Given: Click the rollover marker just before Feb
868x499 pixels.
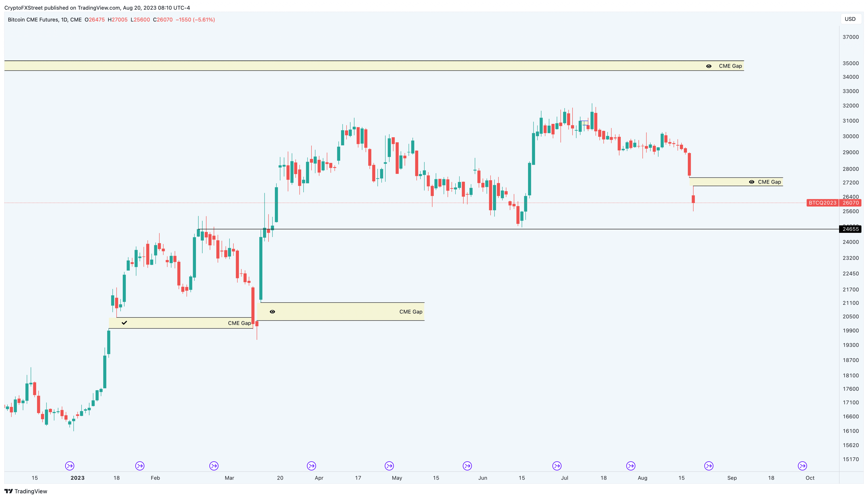Looking at the screenshot, I should pos(140,466).
